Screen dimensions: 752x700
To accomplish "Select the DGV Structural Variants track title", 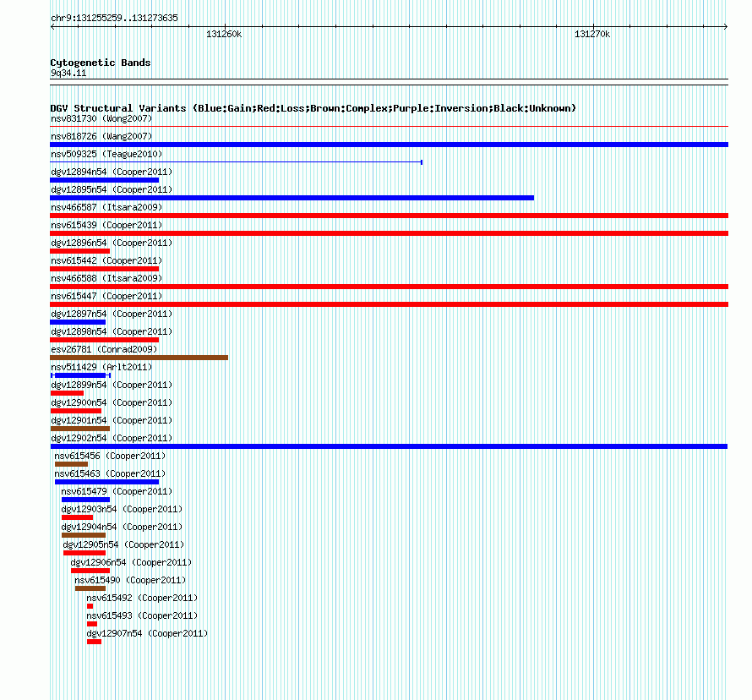I will point(313,108).
